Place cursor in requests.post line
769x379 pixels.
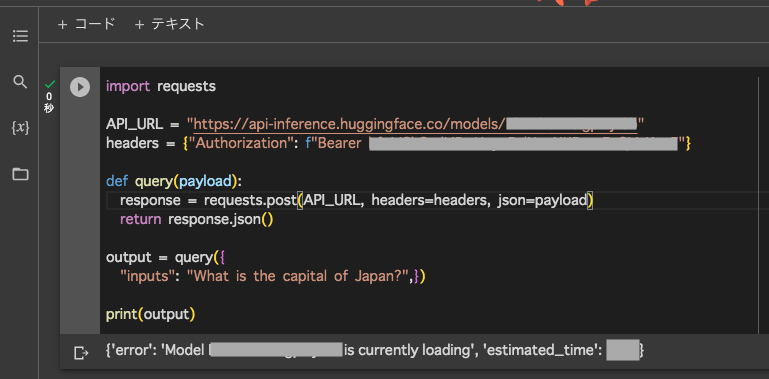[357, 200]
